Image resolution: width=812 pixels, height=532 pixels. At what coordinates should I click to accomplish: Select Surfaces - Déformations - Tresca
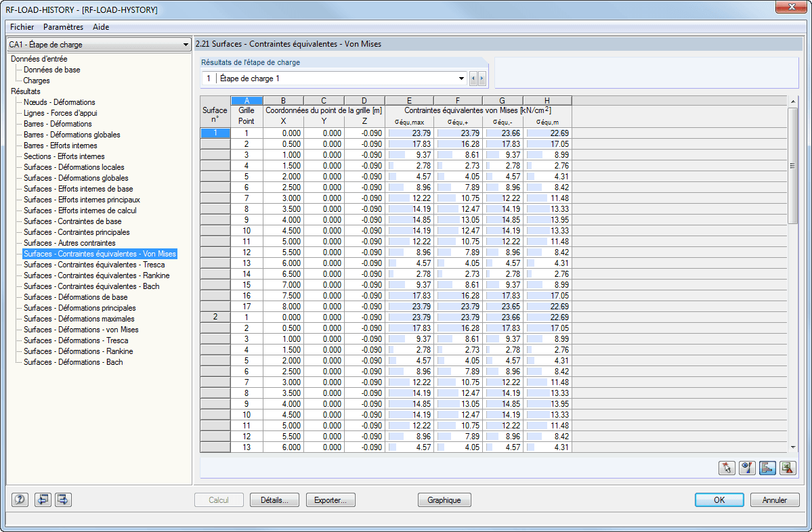[x=76, y=340]
